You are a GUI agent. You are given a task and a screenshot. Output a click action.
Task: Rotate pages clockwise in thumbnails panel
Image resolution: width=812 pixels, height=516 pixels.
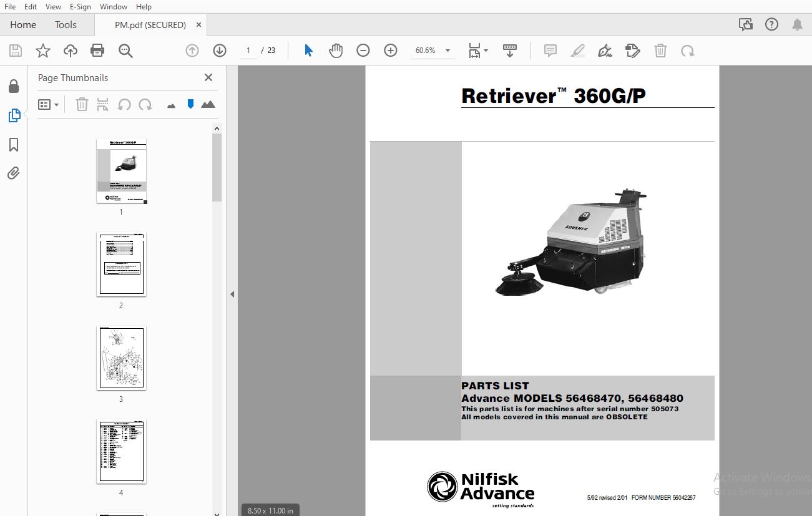pos(145,105)
